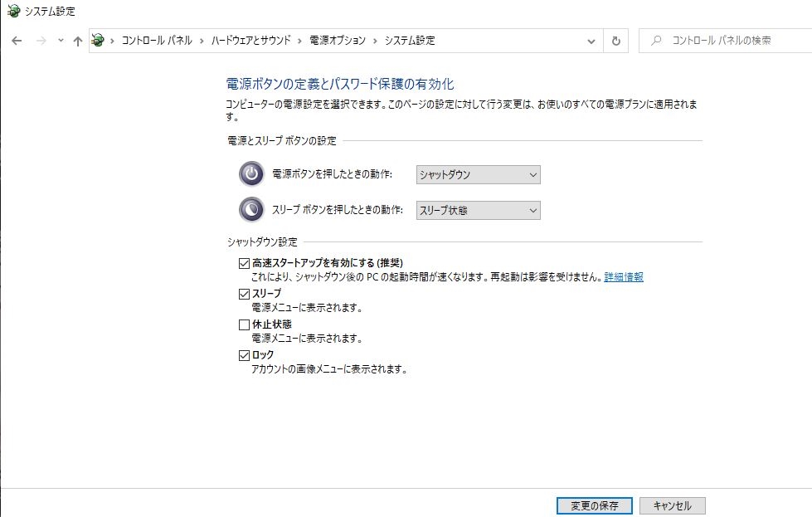The image size is (812, 517).
Task: Click the システム設定 breadcrumb
Action: [x=410, y=41]
